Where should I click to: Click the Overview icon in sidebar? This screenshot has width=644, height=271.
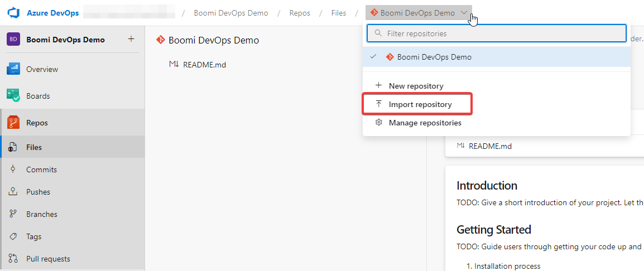[13, 69]
